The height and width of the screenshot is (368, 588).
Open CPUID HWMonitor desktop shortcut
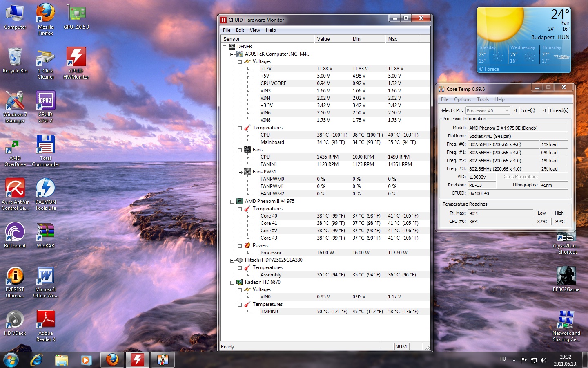[76, 63]
